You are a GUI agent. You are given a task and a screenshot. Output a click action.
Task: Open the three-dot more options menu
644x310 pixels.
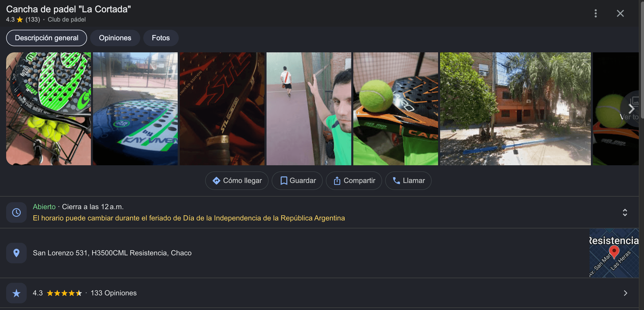pos(595,13)
